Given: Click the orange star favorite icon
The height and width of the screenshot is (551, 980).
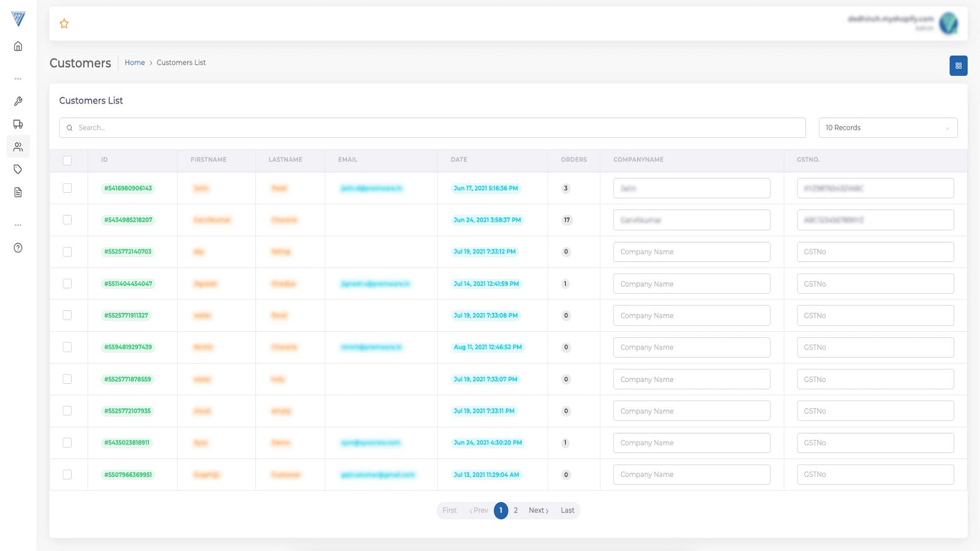Looking at the screenshot, I should click(64, 24).
